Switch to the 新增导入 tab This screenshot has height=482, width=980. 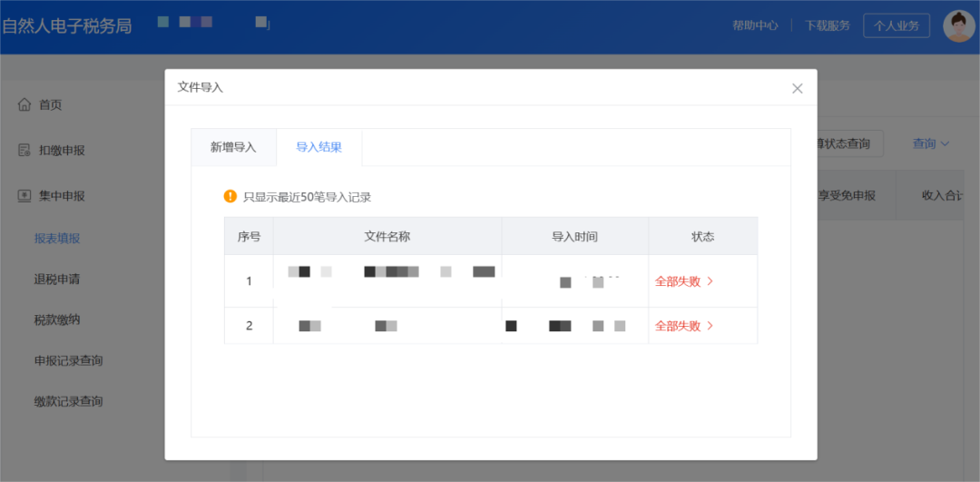(233, 147)
